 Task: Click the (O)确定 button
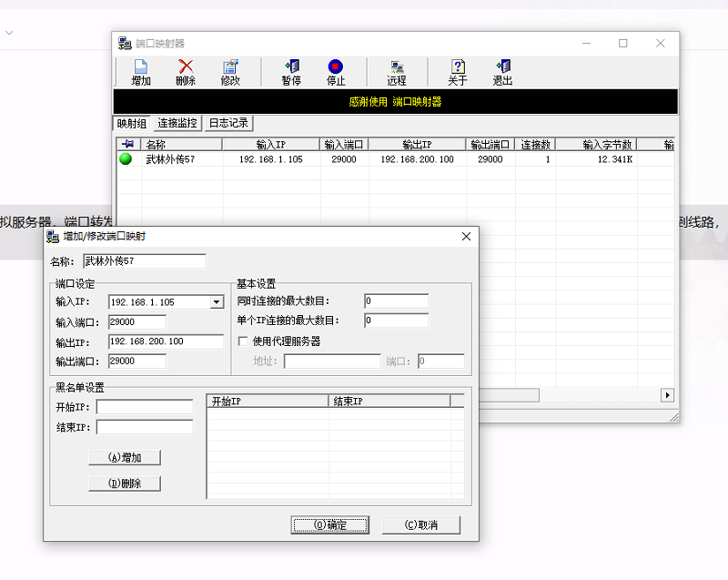click(x=330, y=524)
